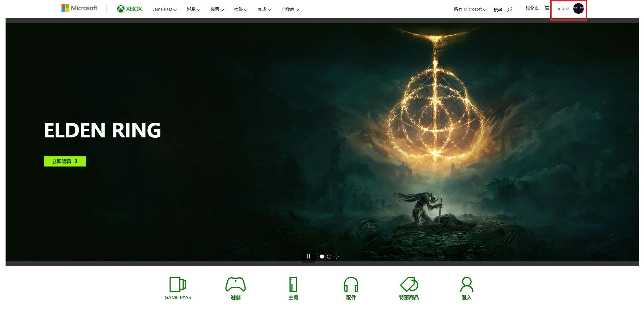Open the shopping cart icon
The image size is (644, 311).
coord(547,8)
